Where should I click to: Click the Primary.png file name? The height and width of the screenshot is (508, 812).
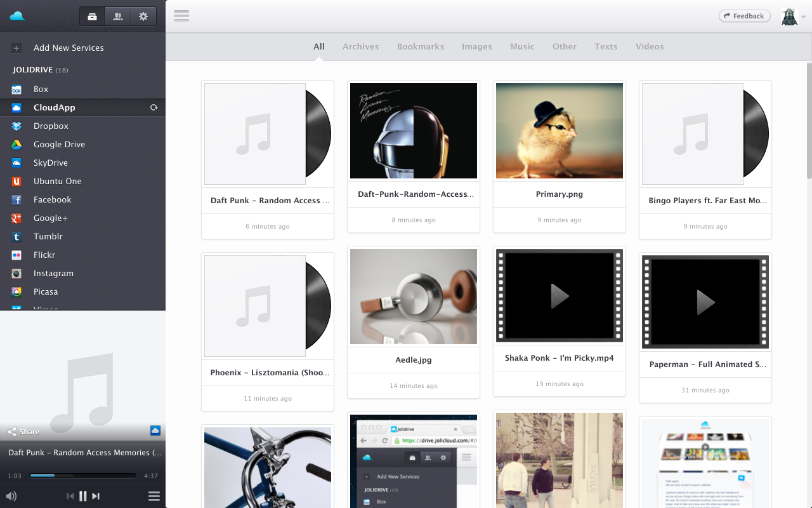(560, 194)
